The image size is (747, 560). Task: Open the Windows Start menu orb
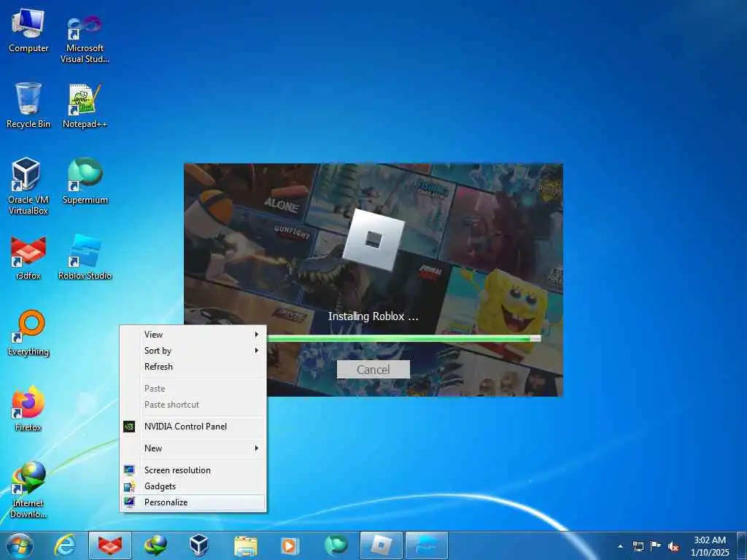20,545
